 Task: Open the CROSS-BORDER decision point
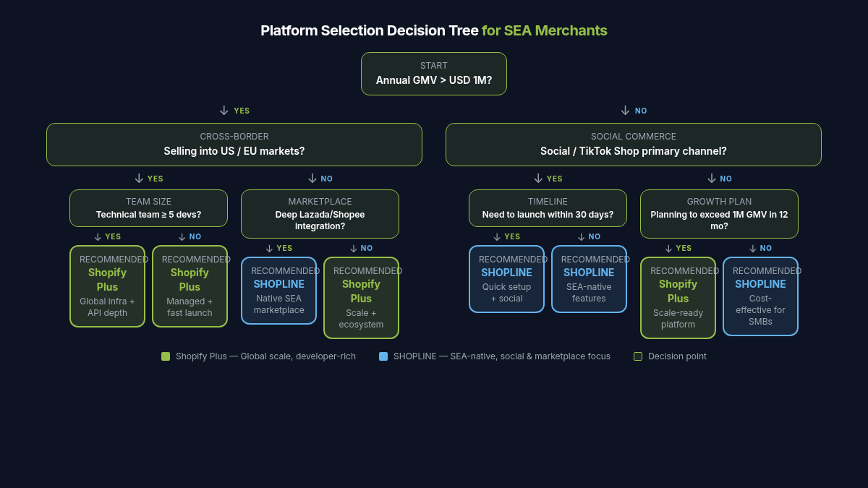point(234,144)
